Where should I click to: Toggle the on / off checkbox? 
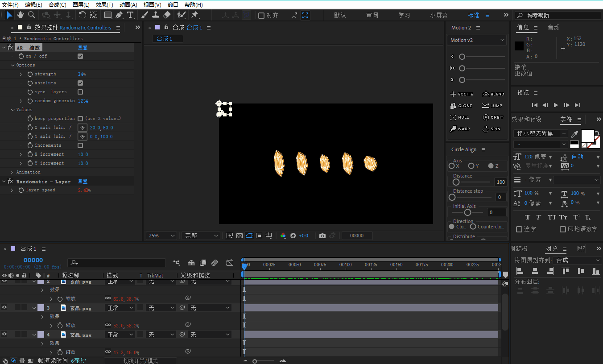click(x=80, y=56)
